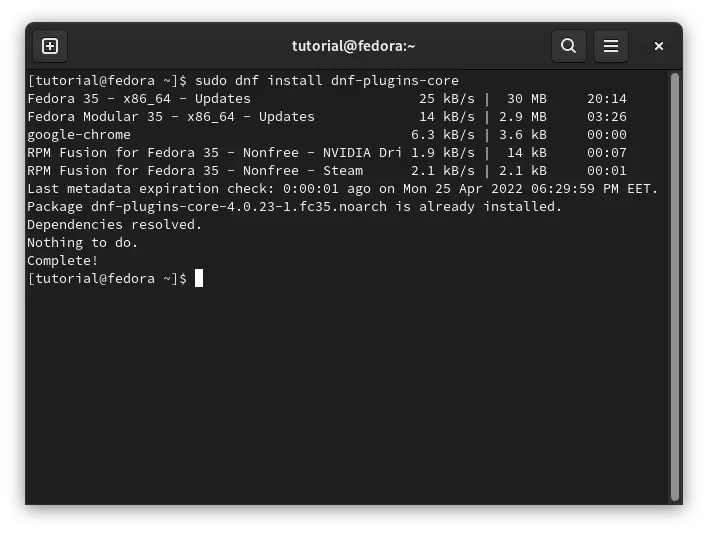This screenshot has width=708, height=533.
Task: Click the 'Fedora Modular 35 - x86_64 - Updates' line
Action: [x=327, y=117]
